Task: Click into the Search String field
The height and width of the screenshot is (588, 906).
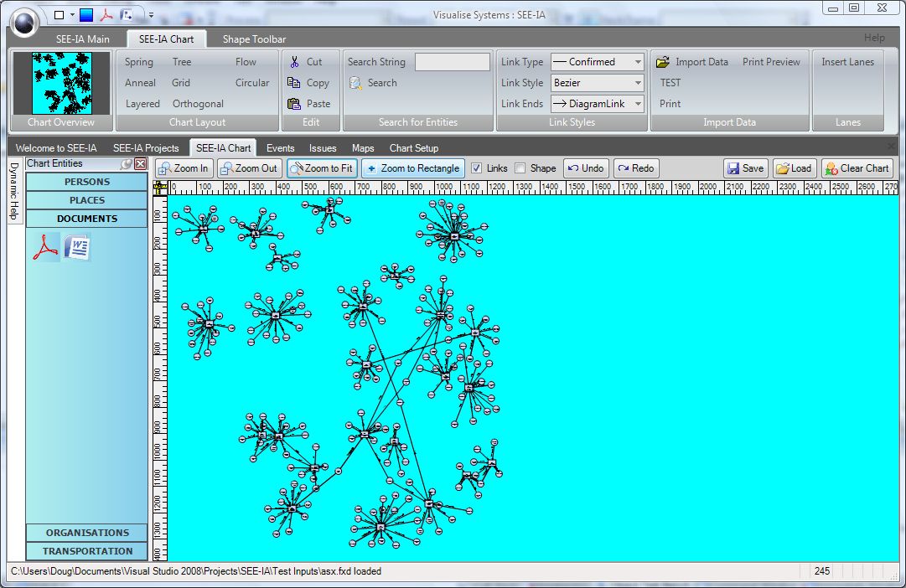Action: click(x=452, y=62)
